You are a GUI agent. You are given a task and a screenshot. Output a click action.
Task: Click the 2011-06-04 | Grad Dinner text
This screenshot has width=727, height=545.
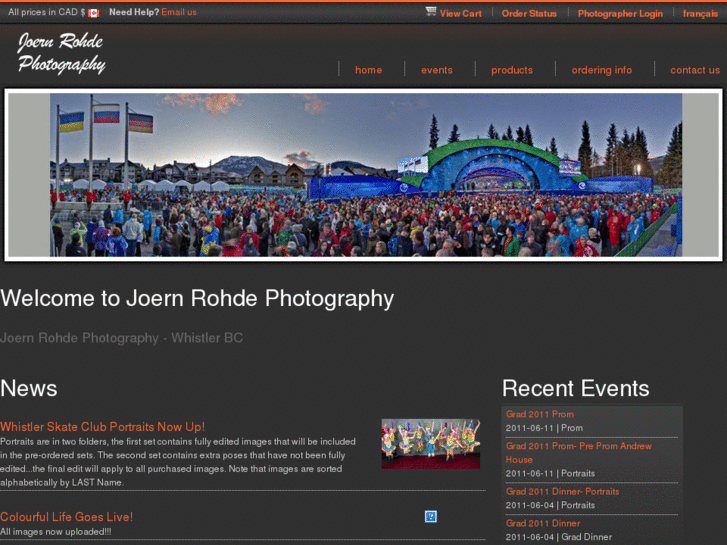559,537
